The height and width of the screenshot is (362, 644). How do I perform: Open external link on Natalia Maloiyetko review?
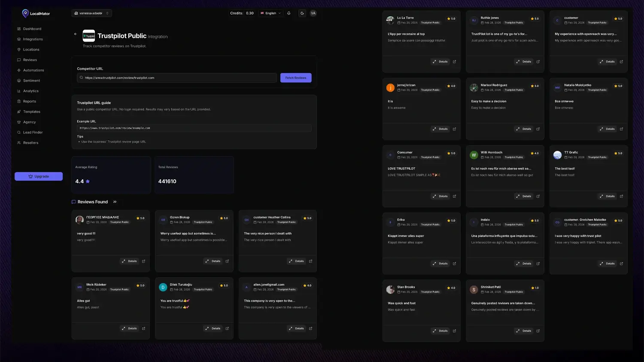click(621, 129)
